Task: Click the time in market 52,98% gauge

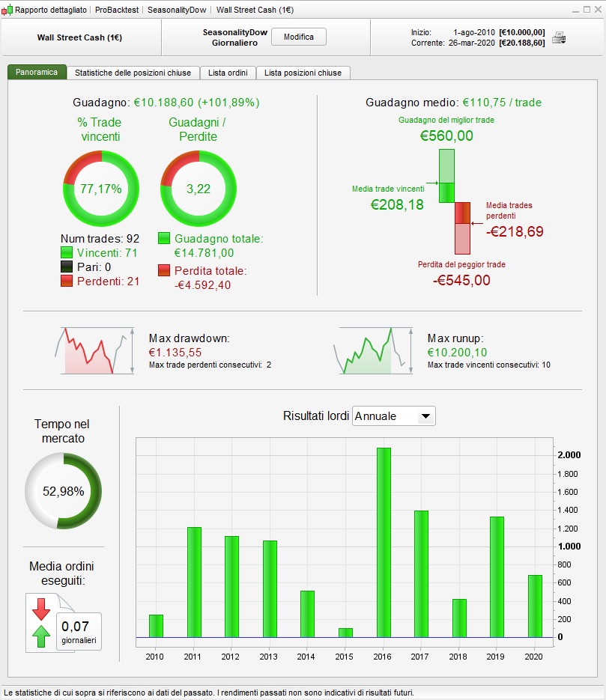Action: tap(64, 491)
